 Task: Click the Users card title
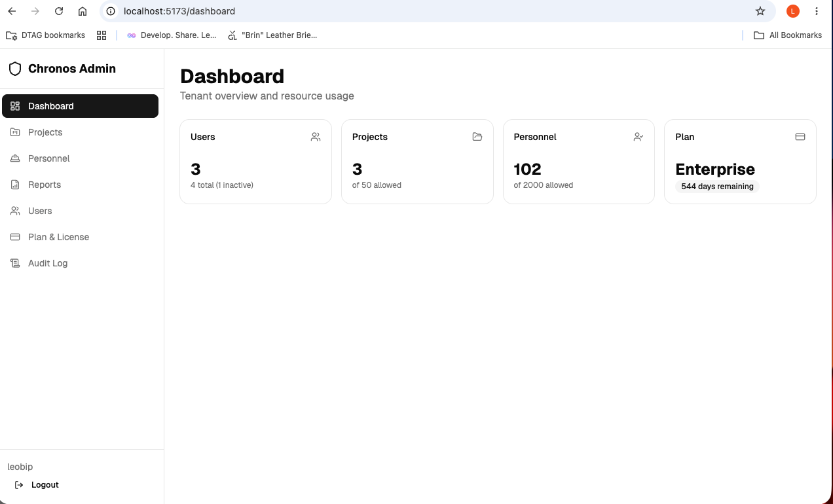coord(203,137)
